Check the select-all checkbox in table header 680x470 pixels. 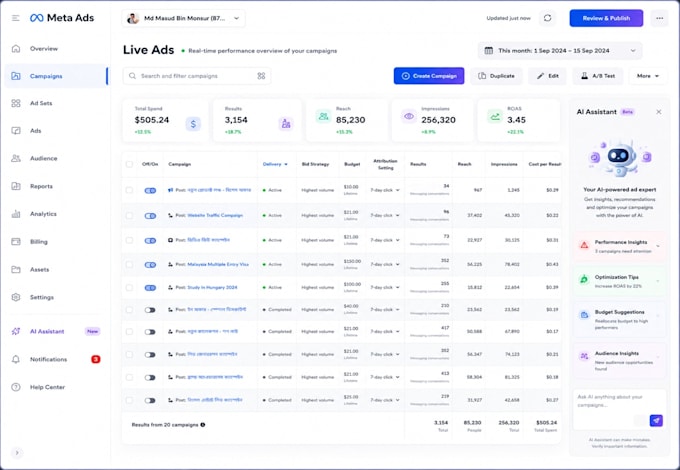129,164
